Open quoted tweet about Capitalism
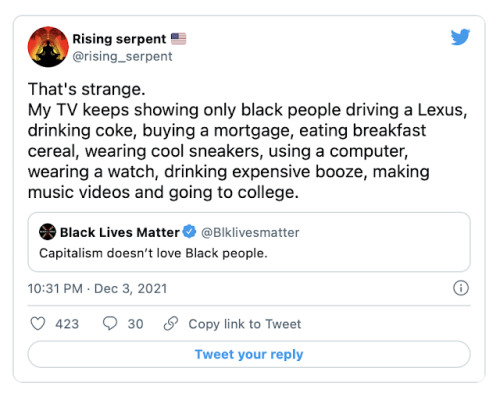This screenshot has height=396, width=500. (x=249, y=242)
